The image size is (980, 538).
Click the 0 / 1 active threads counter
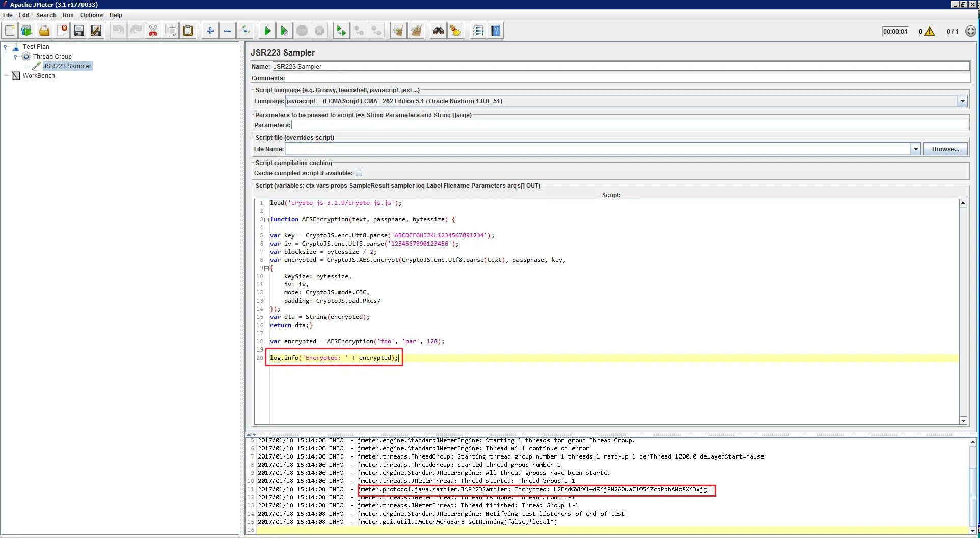tap(952, 32)
